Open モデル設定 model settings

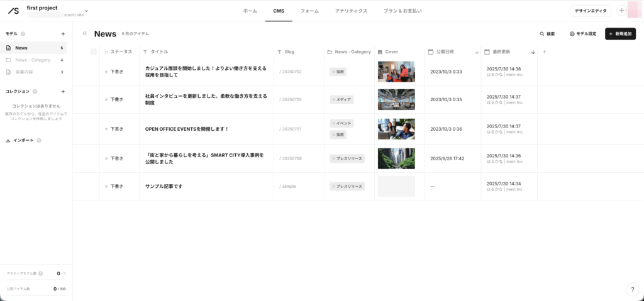[x=583, y=34]
